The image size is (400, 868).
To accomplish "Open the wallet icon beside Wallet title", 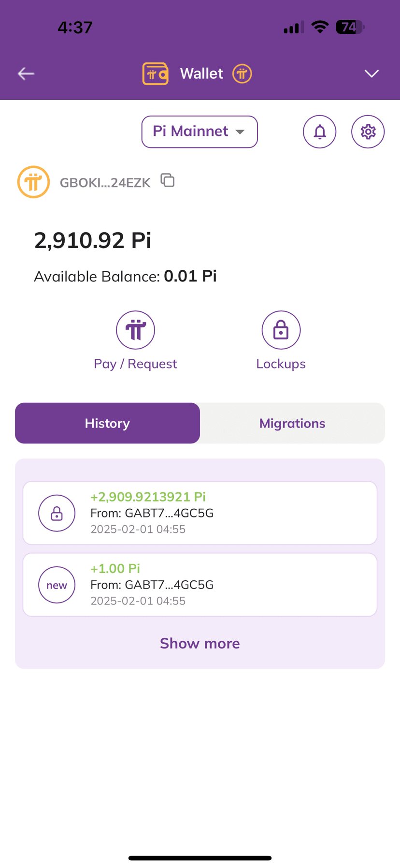I will point(155,74).
